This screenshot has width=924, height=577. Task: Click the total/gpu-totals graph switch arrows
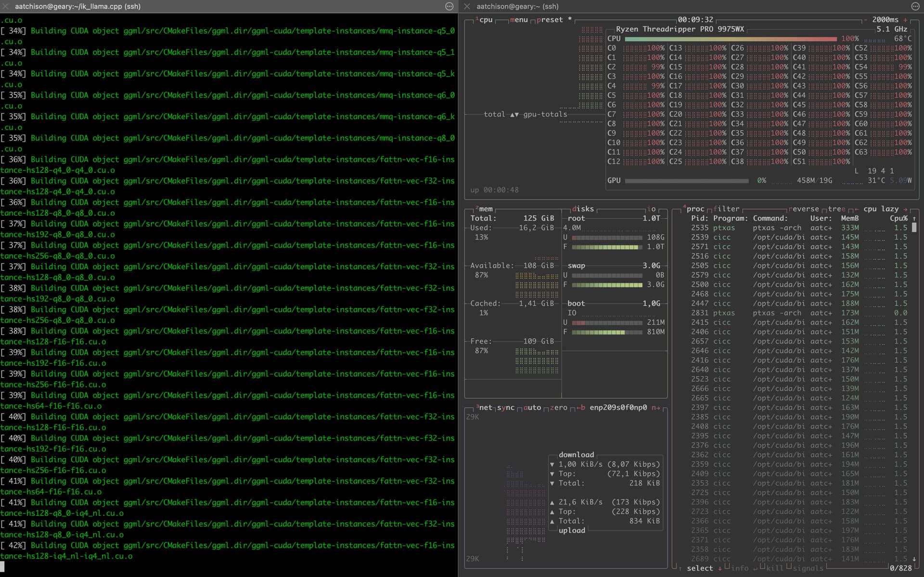(514, 115)
